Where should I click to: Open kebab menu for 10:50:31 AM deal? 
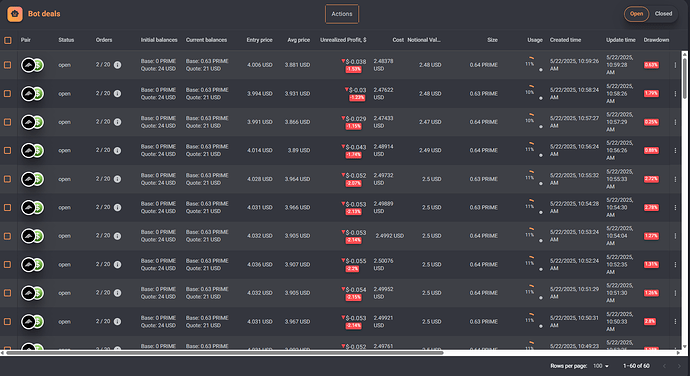coord(675,321)
